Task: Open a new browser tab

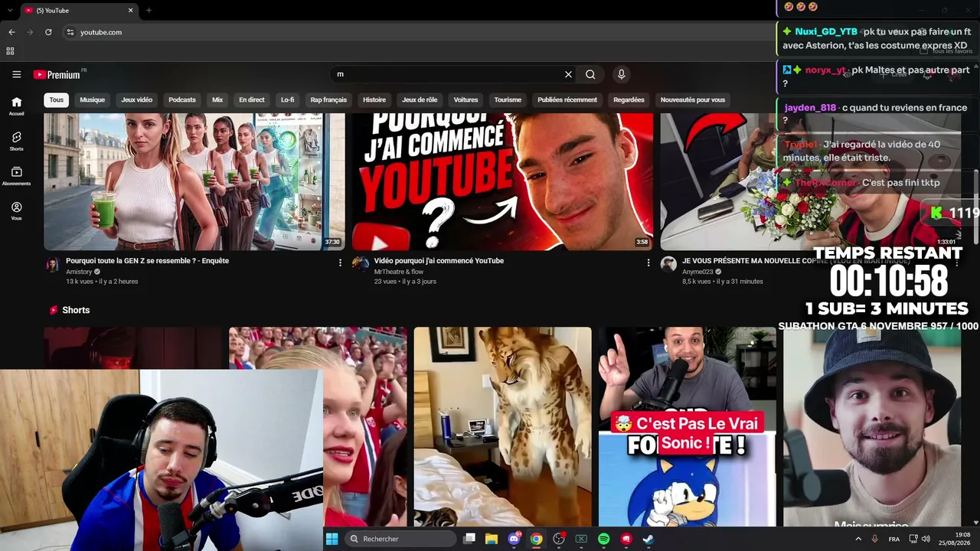Action: pos(149,11)
